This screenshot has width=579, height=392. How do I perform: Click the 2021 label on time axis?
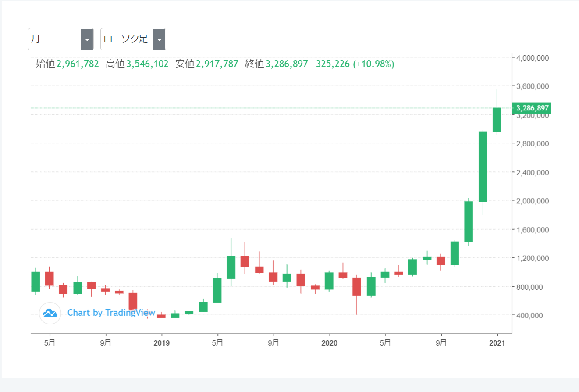(x=497, y=343)
